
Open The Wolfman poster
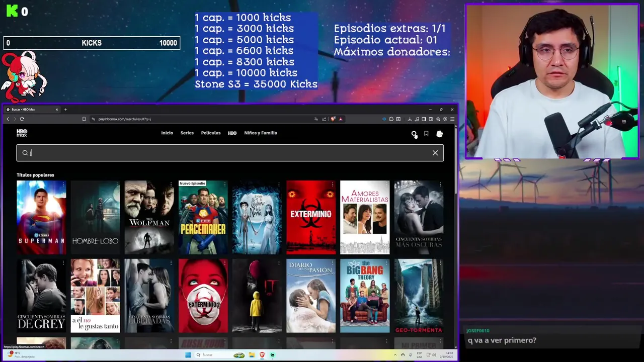pos(149,217)
